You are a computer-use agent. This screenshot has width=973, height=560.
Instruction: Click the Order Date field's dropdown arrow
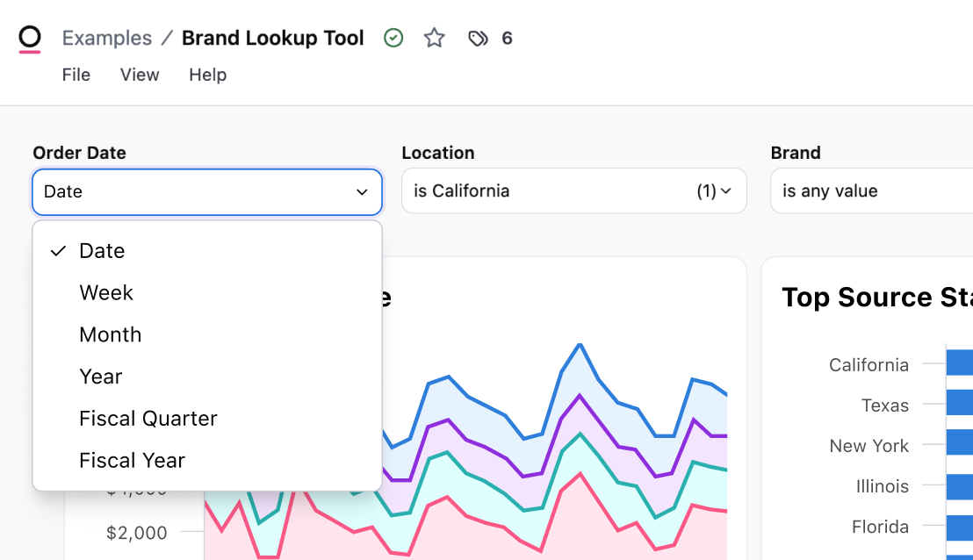pos(361,191)
